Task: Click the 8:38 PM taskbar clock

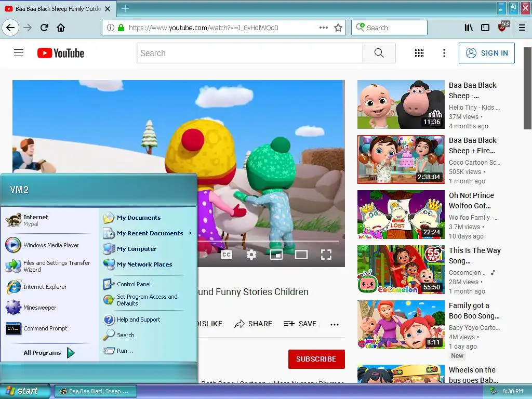Action: click(513, 391)
